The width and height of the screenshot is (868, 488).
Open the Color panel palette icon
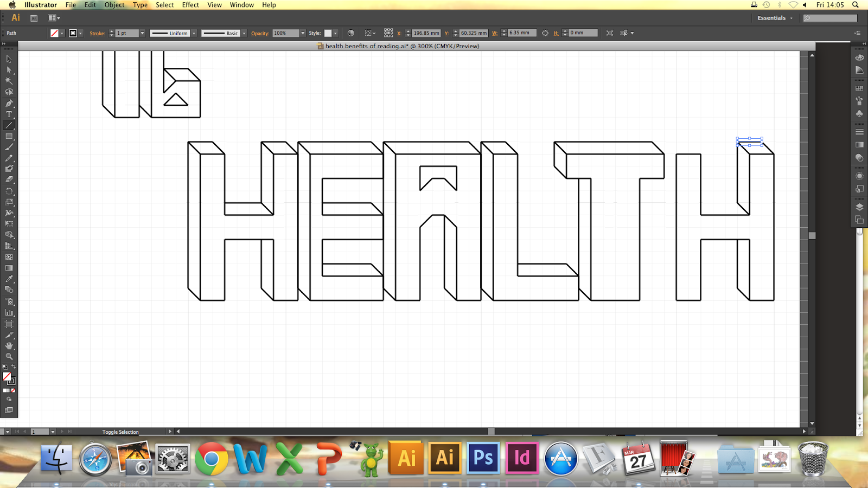pos(859,57)
